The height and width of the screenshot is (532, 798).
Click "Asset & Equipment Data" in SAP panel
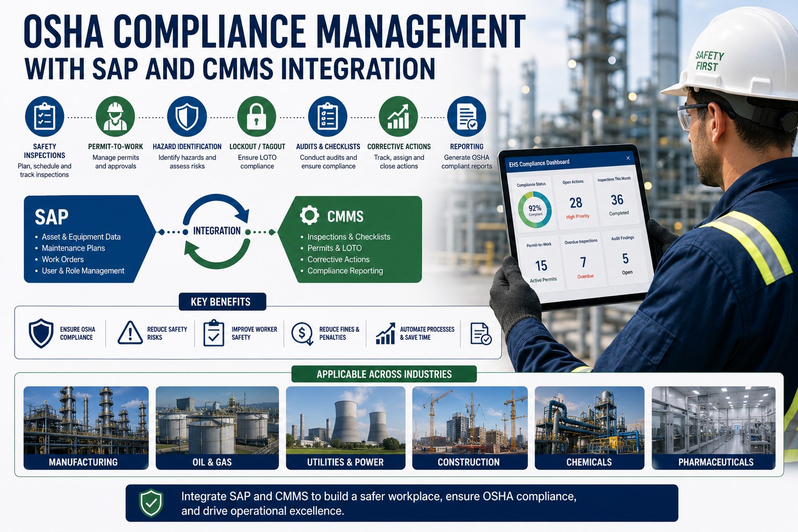pos(81,237)
